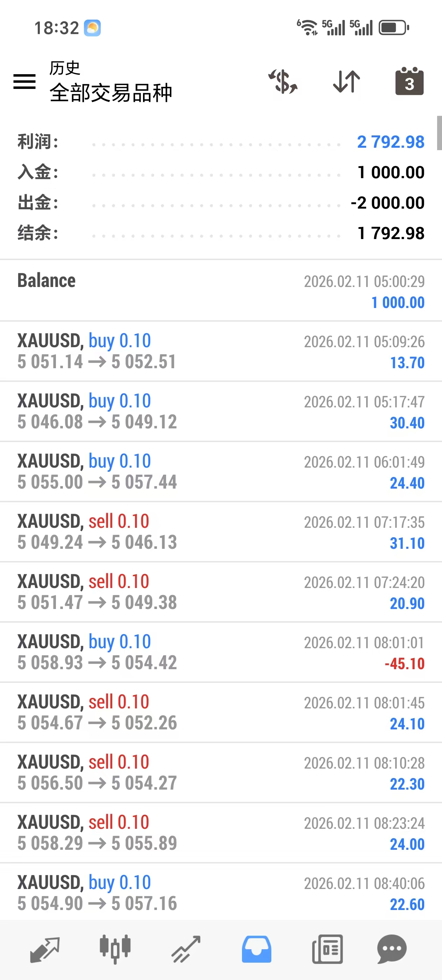Tap the 利润 profit value 2 792.98
The image size is (442, 980).
pyautogui.click(x=390, y=142)
